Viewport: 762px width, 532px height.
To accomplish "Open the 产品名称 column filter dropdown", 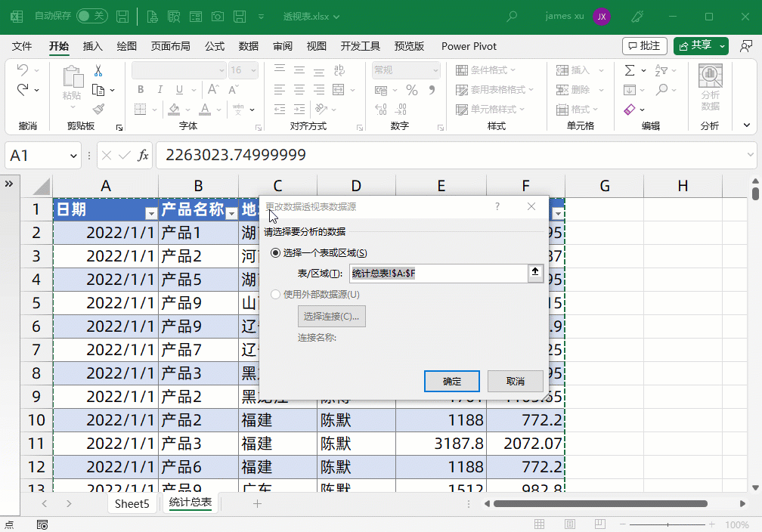I will [x=232, y=213].
